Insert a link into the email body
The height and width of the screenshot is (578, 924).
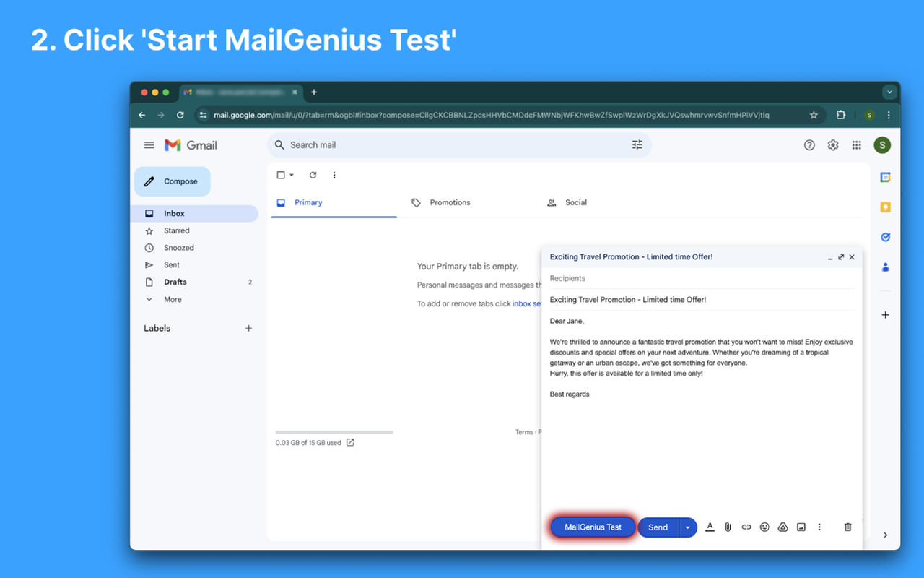746,527
